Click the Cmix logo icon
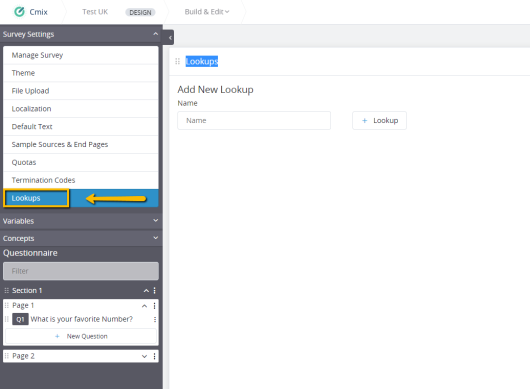Image resolution: width=530 pixels, height=389 pixels. coord(19,12)
